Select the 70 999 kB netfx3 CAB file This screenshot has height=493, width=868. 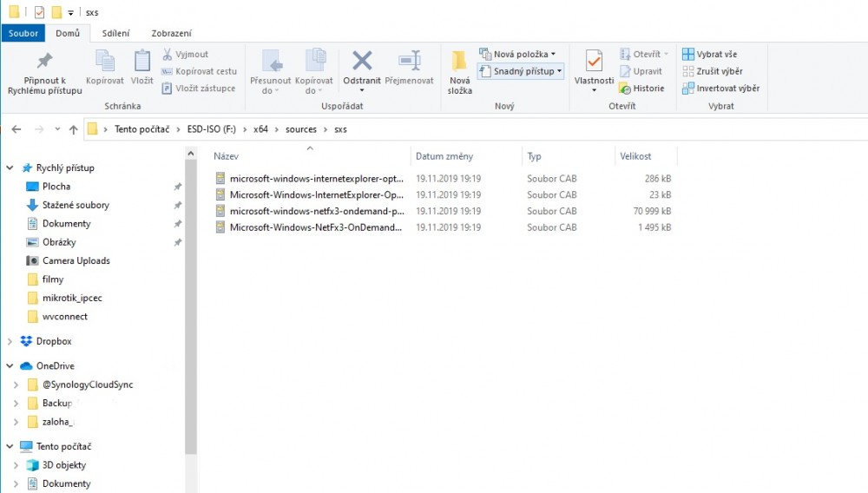[x=316, y=211]
